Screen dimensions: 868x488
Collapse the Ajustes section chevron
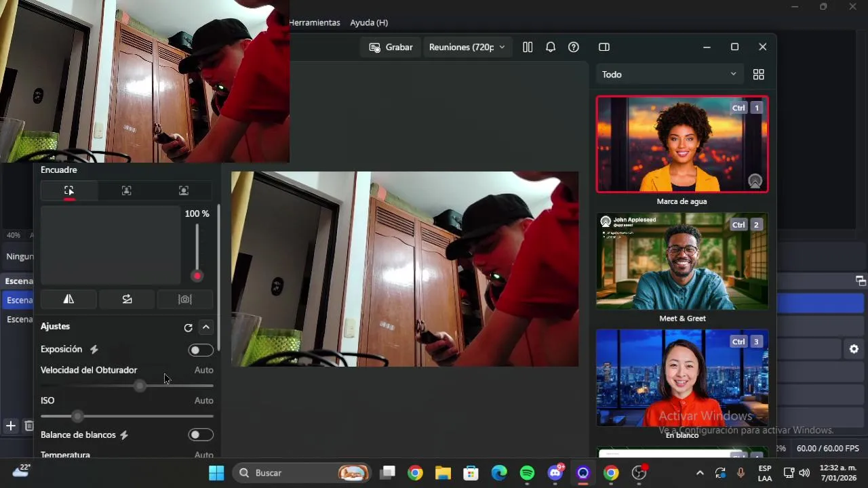coord(206,327)
